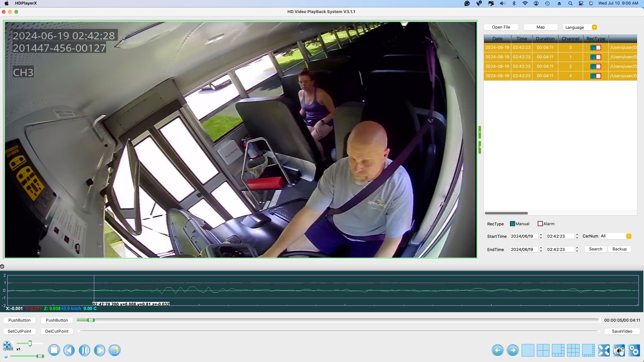Toggle the Manual RecType checkbox

pyautogui.click(x=512, y=224)
